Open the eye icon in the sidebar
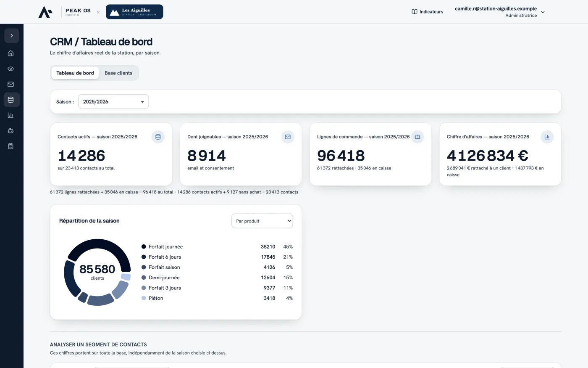 [x=11, y=69]
